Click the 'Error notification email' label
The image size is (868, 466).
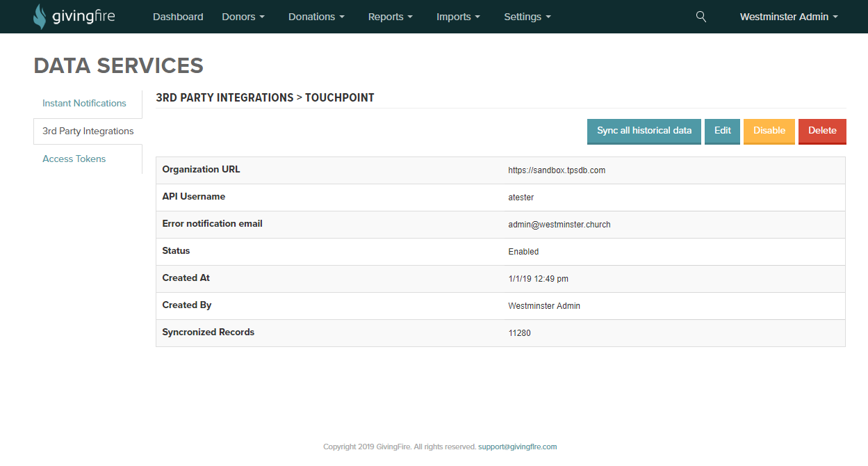point(213,224)
